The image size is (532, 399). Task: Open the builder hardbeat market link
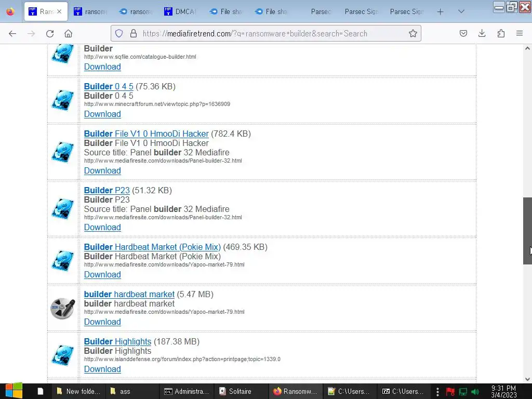[x=129, y=294]
